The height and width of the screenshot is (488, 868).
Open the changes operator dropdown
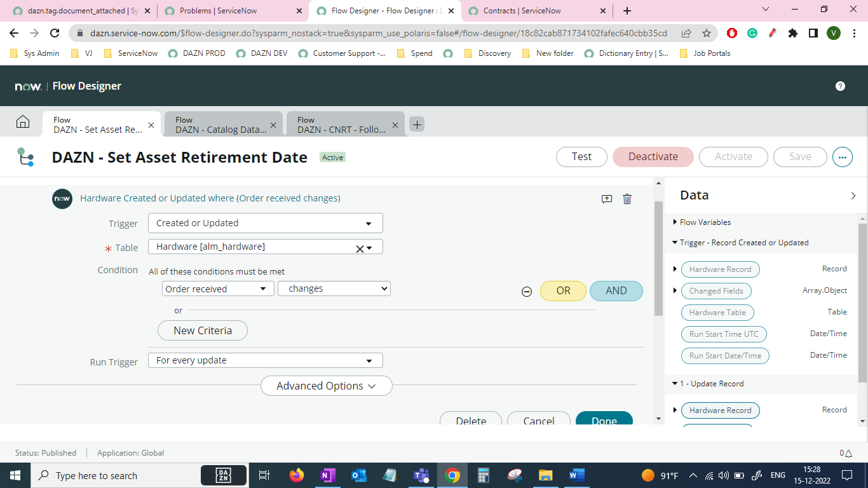[334, 288]
